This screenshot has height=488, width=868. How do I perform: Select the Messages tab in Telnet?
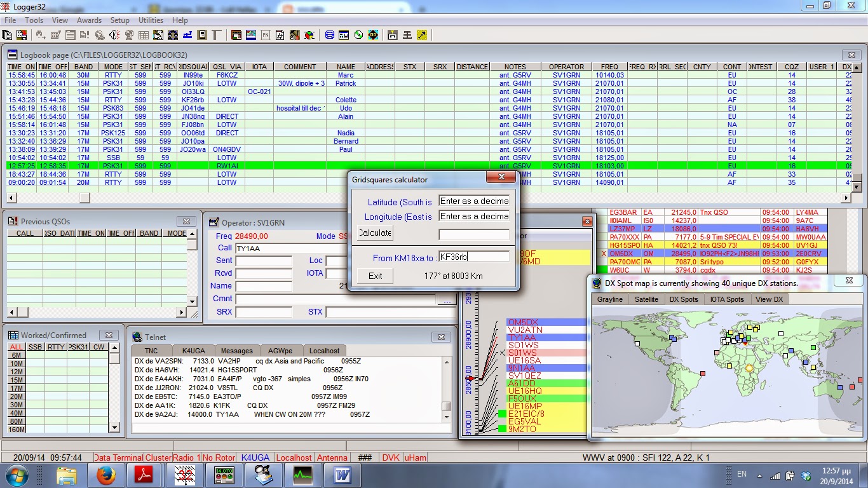click(x=236, y=351)
